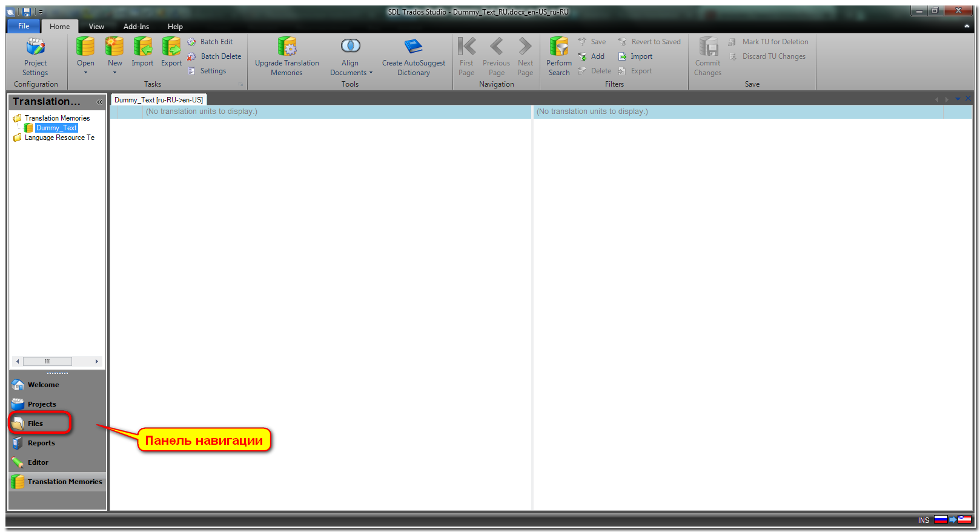Viewport: 980px width, 532px height.
Task: Expand the Open dropdown arrow
Action: (x=85, y=73)
